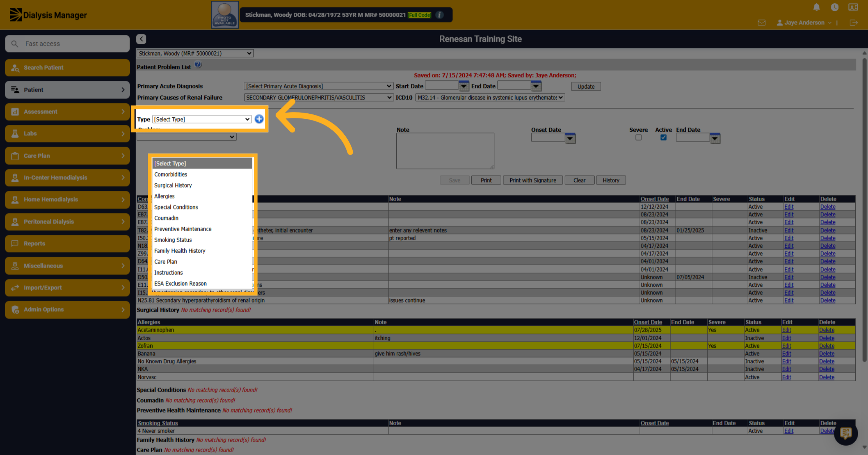The width and height of the screenshot is (868, 455).
Task: Collapse sidebar with the back arrow icon
Action: pos(141,39)
